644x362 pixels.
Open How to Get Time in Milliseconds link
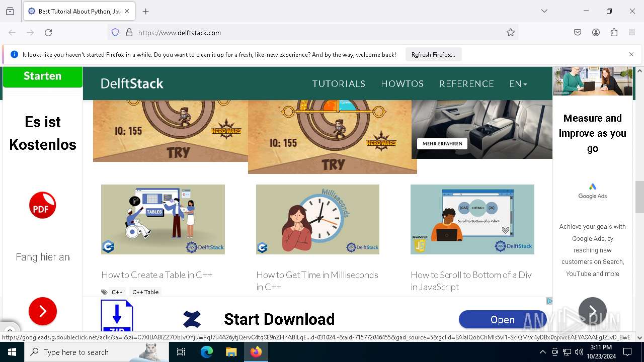click(317, 281)
